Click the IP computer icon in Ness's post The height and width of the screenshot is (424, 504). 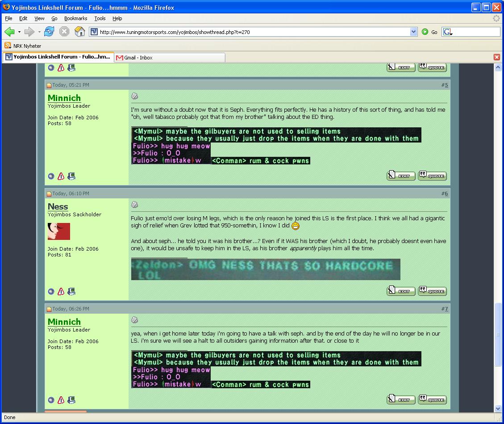71,292
